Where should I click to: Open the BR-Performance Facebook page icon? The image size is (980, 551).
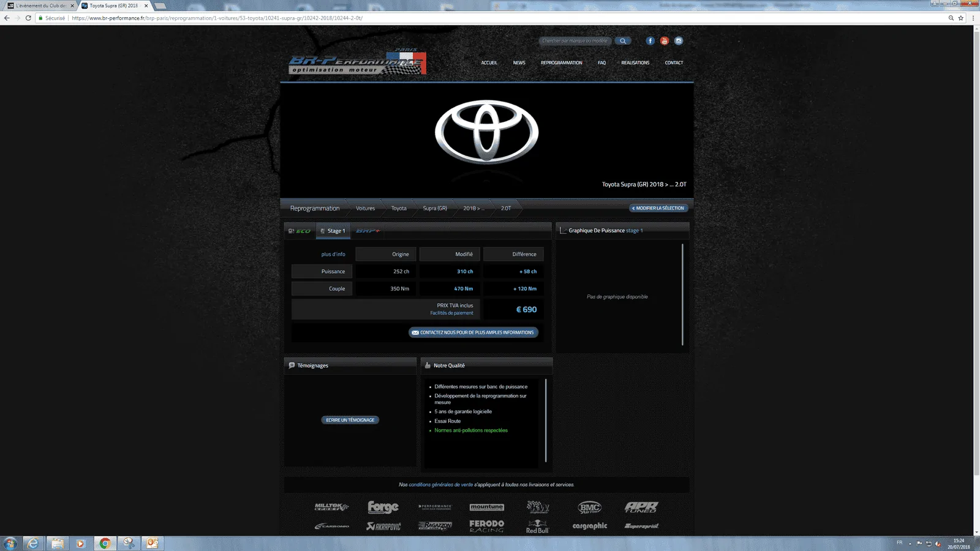pyautogui.click(x=650, y=41)
